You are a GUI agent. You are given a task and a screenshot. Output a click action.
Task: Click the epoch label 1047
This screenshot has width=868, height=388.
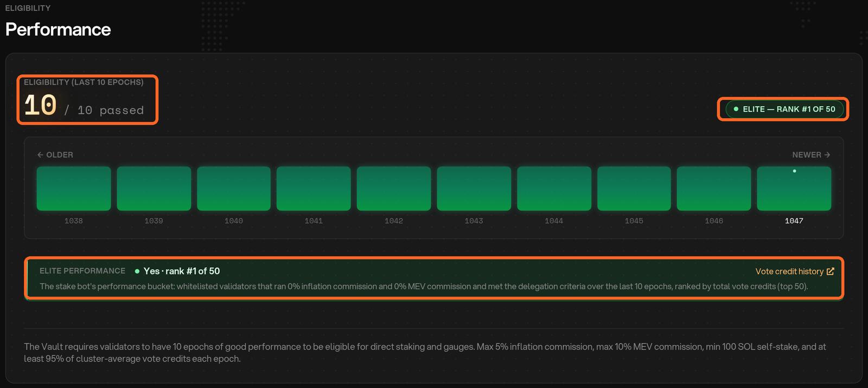794,221
